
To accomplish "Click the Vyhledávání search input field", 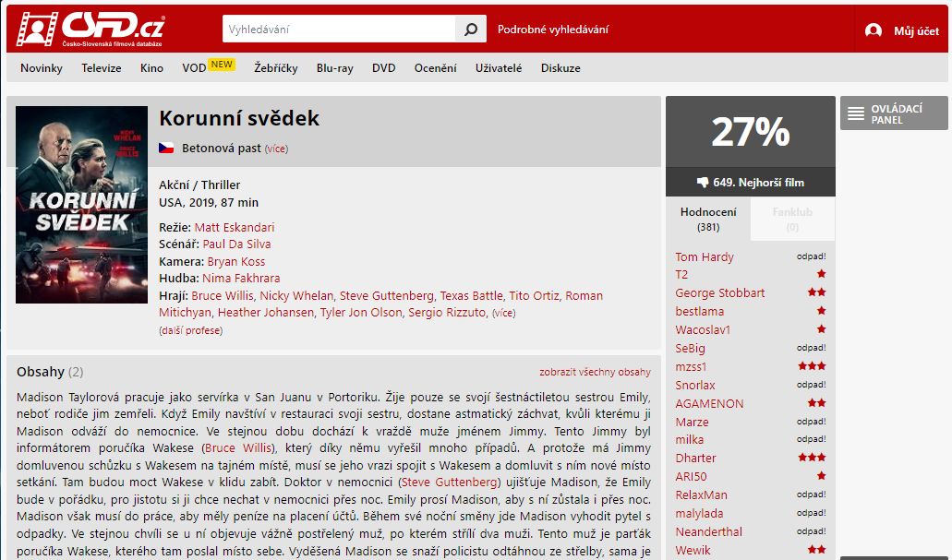I will click(x=339, y=30).
